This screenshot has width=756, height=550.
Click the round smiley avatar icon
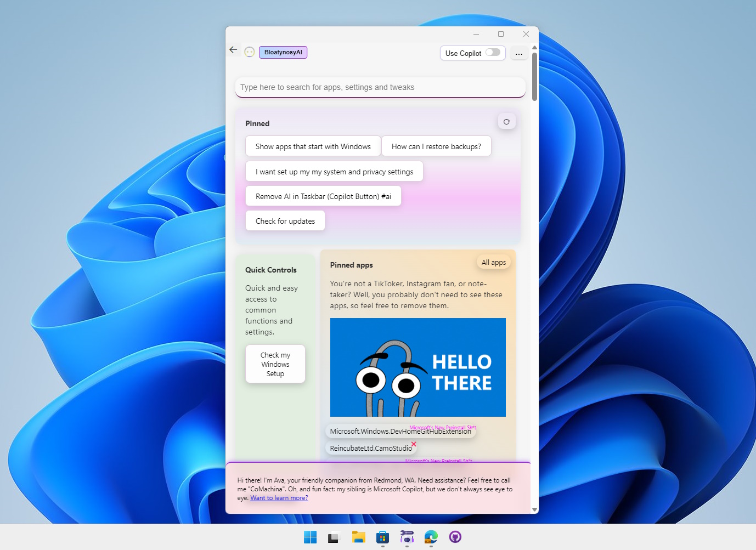[250, 52]
